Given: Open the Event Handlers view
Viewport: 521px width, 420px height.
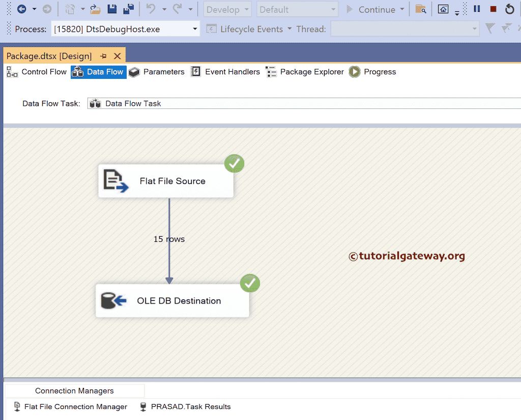Looking at the screenshot, I should coord(232,72).
